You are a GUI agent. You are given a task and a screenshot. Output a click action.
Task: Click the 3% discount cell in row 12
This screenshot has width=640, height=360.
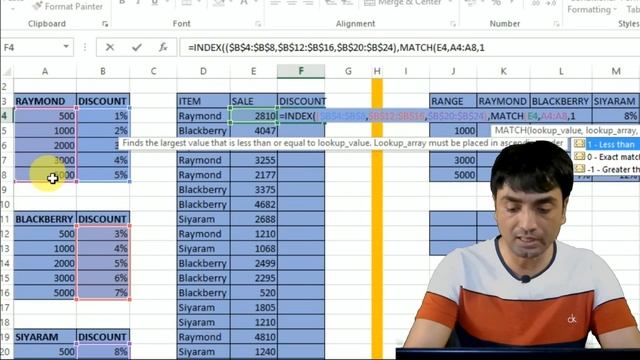103,234
